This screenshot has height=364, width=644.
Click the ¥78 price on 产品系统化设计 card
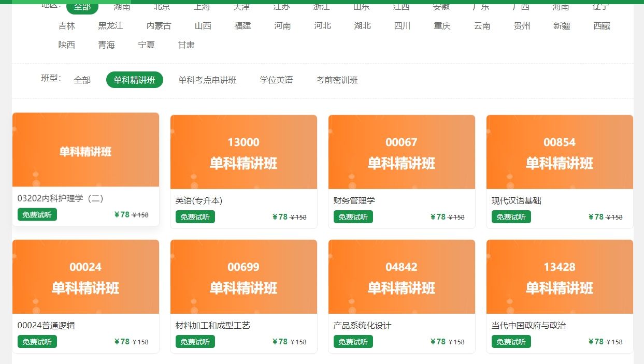(438, 342)
